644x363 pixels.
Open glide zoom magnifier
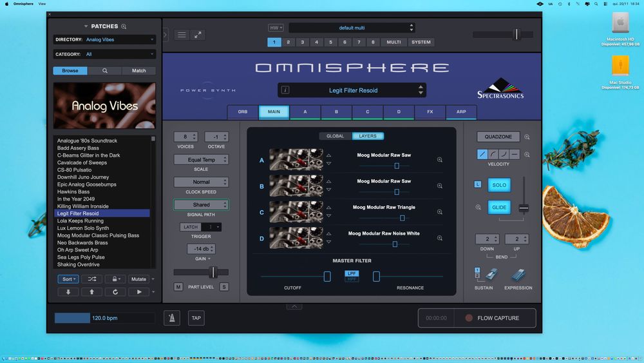pos(478,207)
